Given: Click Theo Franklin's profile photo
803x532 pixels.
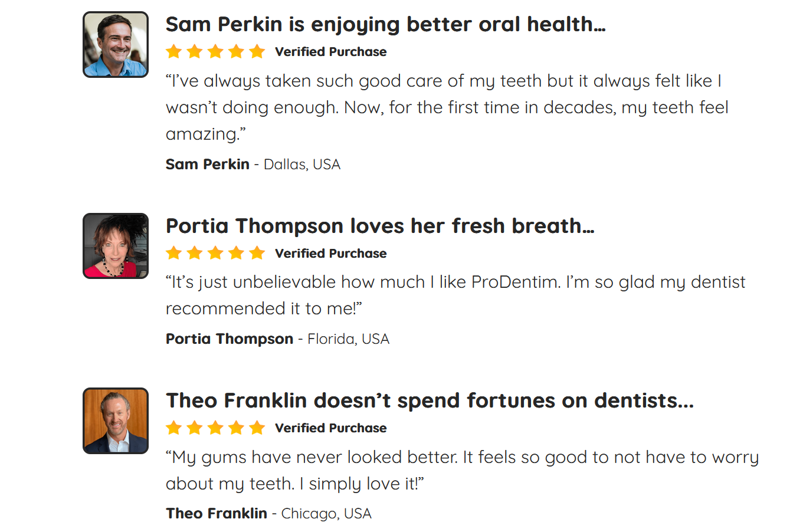Looking at the screenshot, I should pyautogui.click(x=116, y=421).
